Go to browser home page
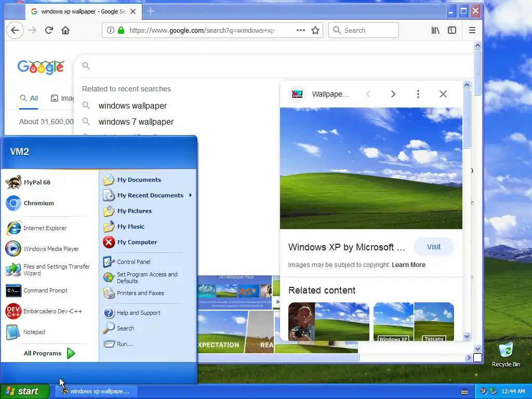The height and width of the screenshot is (399, 532). (65, 30)
